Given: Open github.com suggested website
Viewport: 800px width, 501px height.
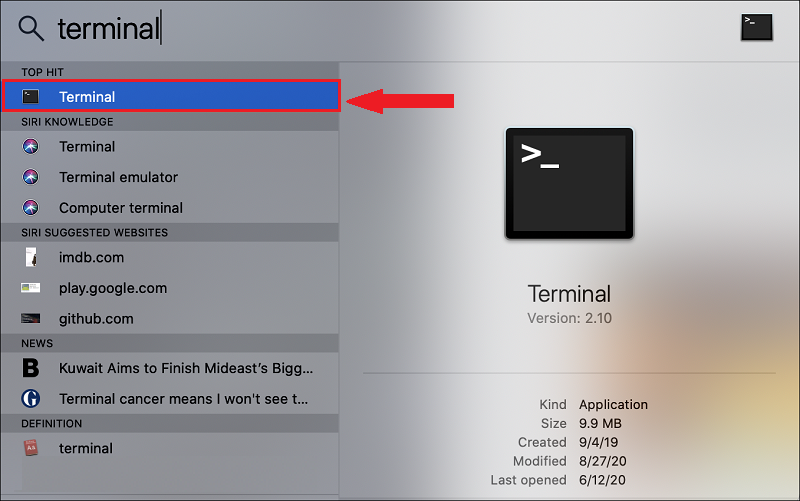Looking at the screenshot, I should tap(96, 319).
